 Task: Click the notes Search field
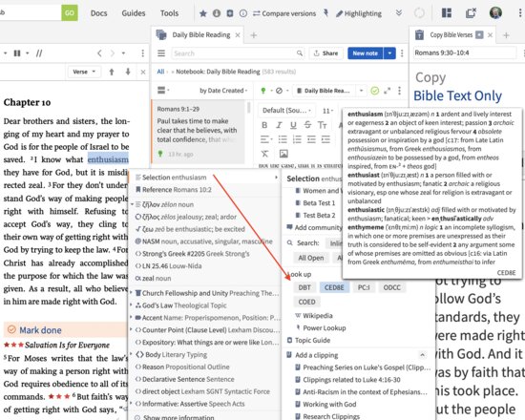point(238,53)
